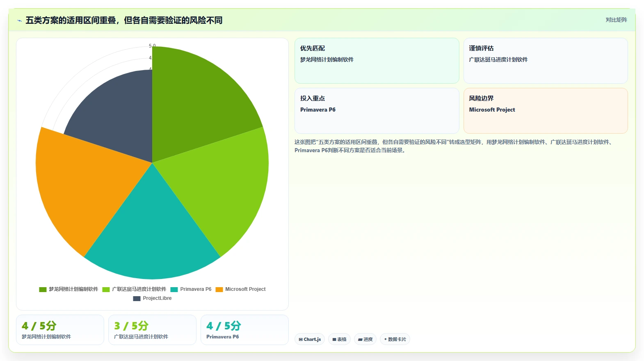Open the 优先匹配 card
This screenshot has height=361, width=644.
377,61
